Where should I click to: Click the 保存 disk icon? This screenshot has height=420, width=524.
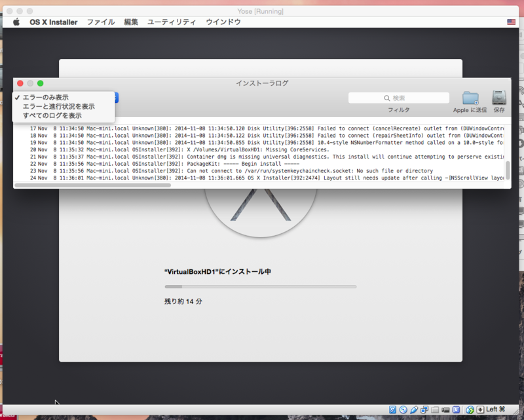[x=499, y=98]
